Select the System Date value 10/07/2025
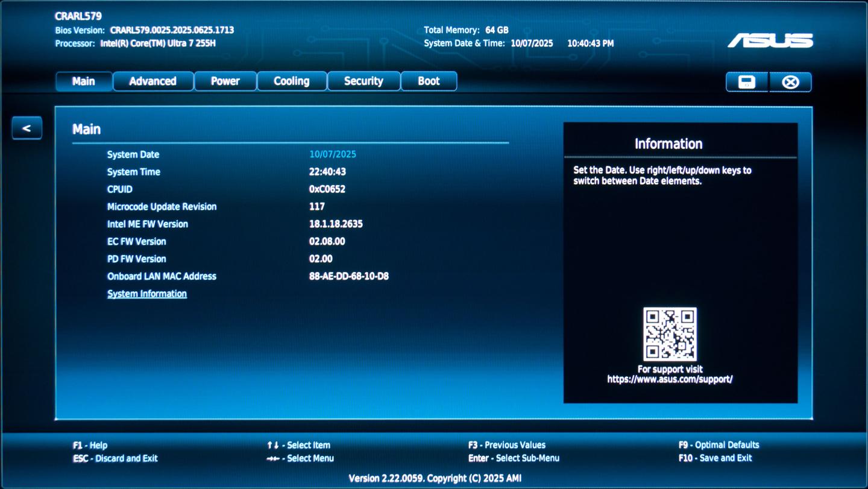The width and height of the screenshot is (868, 489). [333, 154]
